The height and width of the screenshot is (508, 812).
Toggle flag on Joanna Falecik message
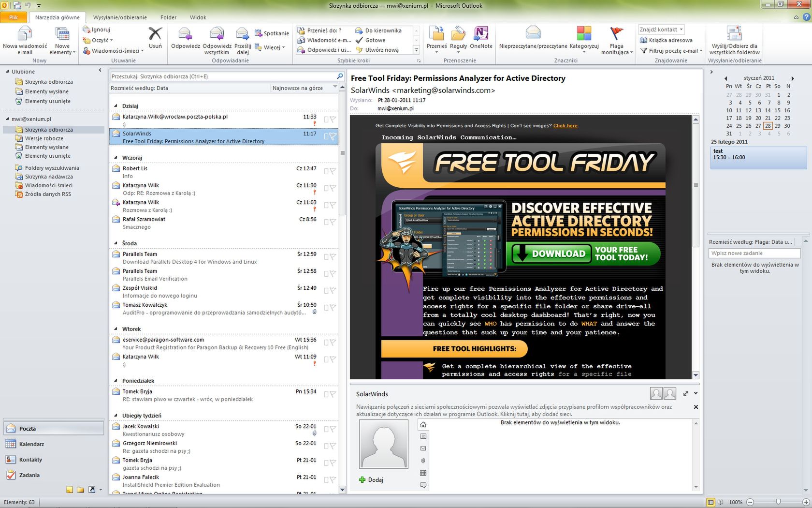click(x=333, y=480)
